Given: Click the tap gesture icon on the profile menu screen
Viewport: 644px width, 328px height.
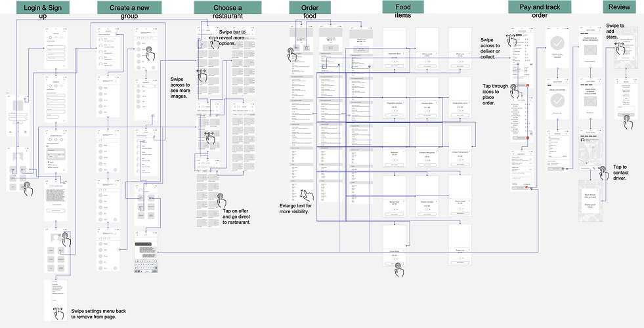Looking at the screenshot, I should pos(66,239).
